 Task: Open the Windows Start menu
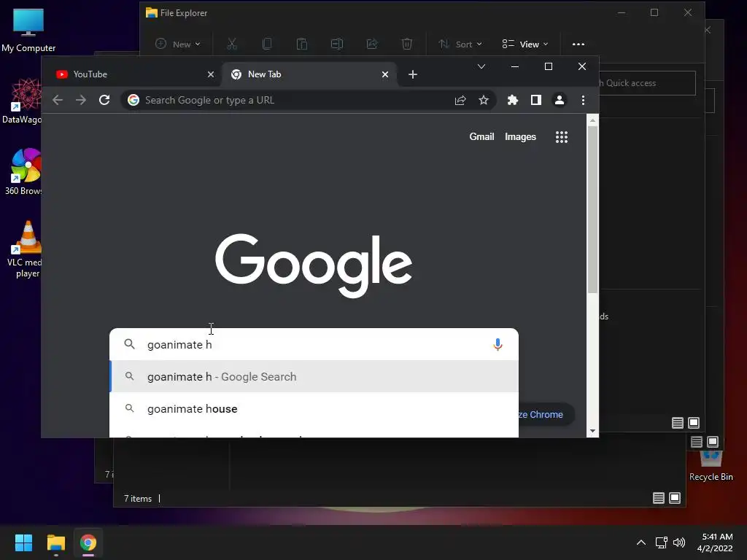click(23, 542)
